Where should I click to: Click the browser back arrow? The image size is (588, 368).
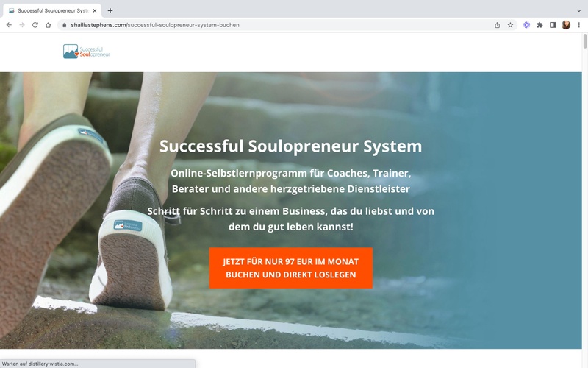point(9,25)
